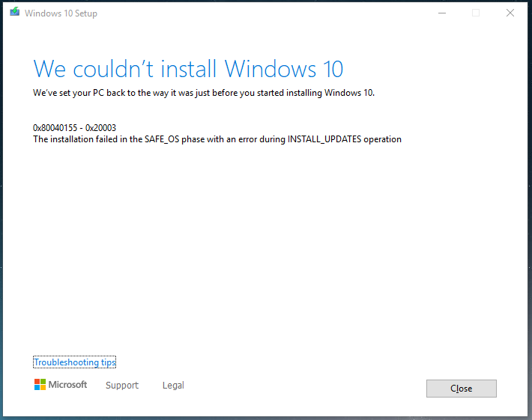
Task: Click the 0x20003 extended error code
Action: click(x=100, y=128)
